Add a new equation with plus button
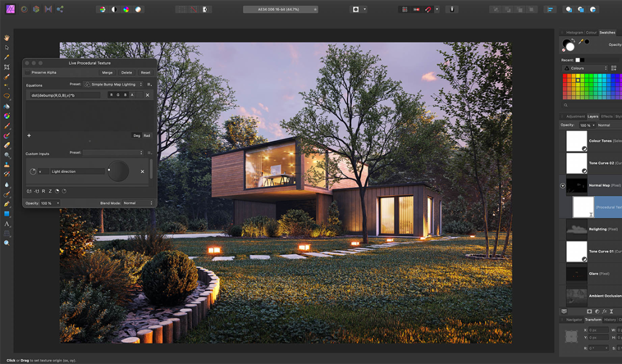The width and height of the screenshot is (622, 364). point(29,135)
